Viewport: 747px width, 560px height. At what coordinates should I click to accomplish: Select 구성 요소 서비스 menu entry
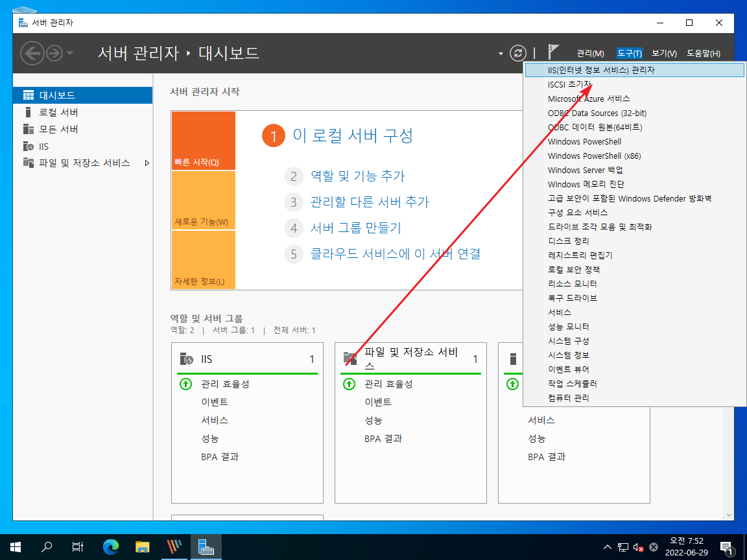coord(635,213)
